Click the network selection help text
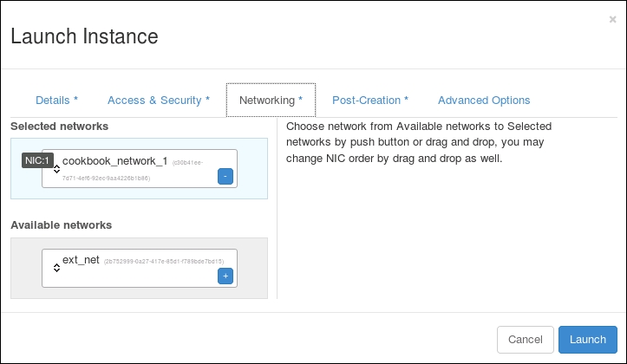Viewport: 627px width, 364px height. (x=418, y=143)
